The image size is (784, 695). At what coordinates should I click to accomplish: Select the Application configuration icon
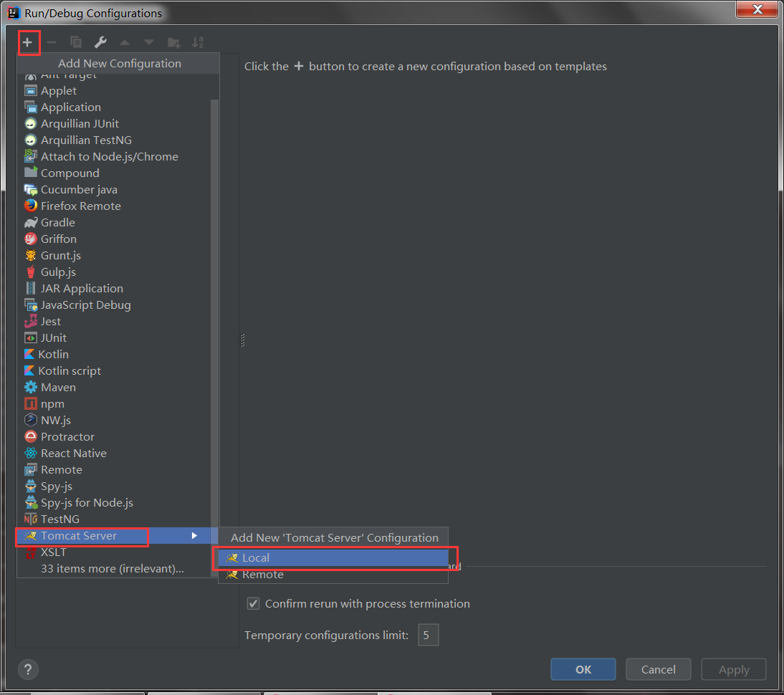[31, 107]
